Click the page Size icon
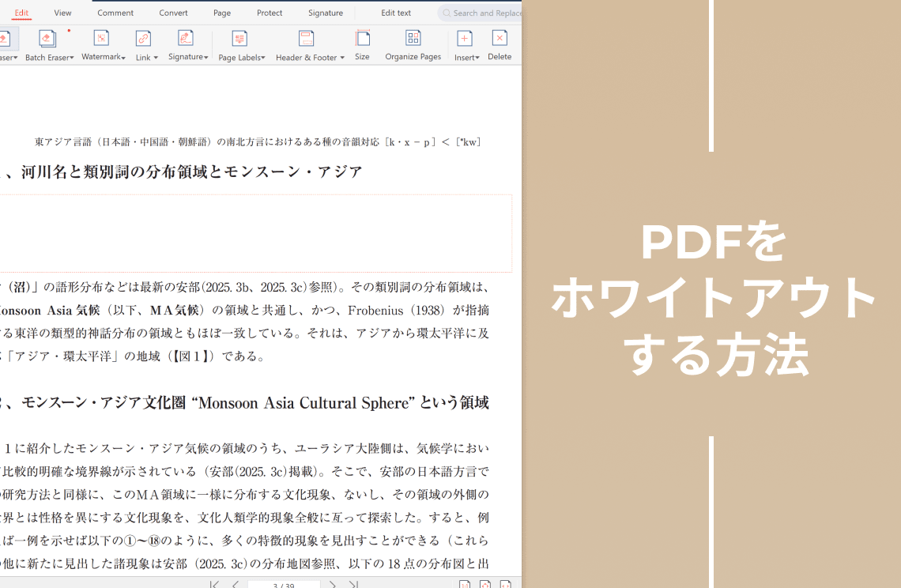This screenshot has height=588, width=901. tap(362, 39)
